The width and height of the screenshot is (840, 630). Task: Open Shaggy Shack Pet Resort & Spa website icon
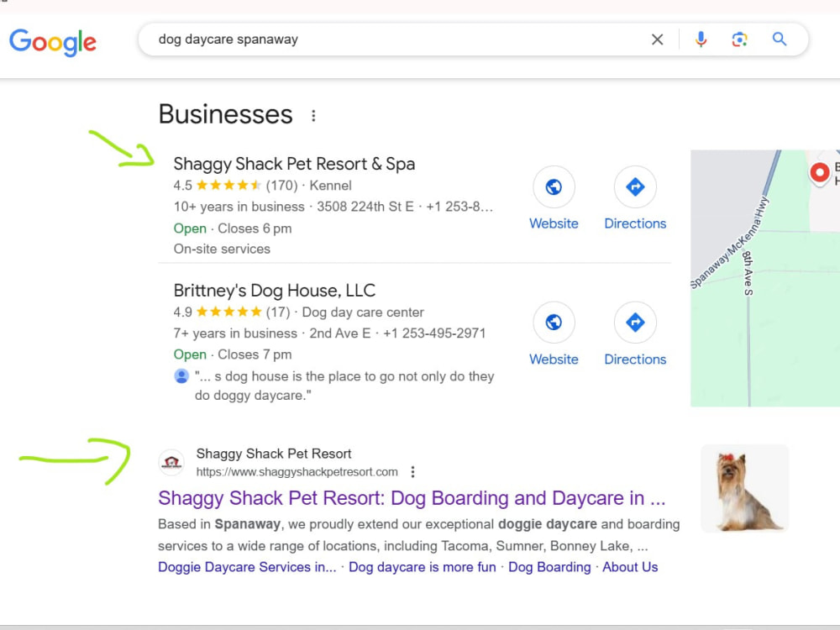[554, 187]
